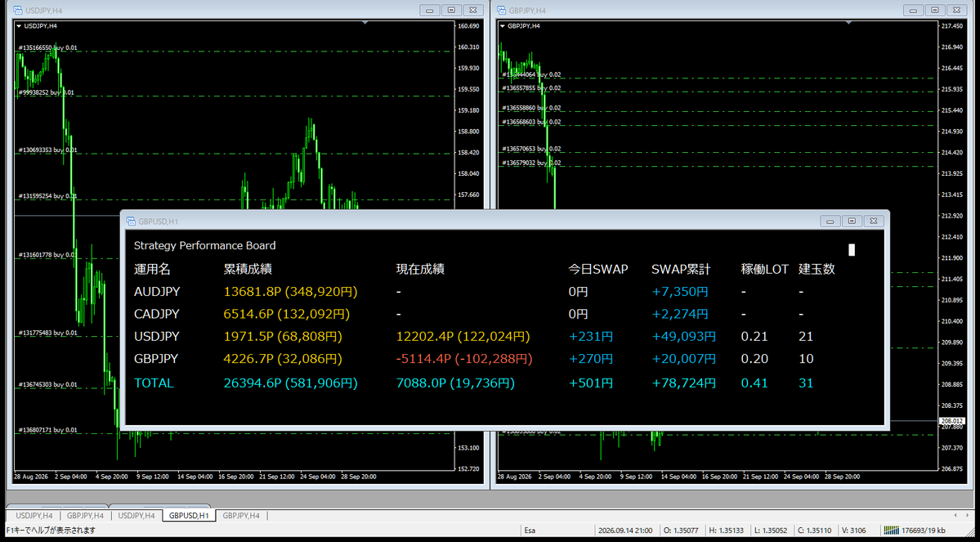Select the GBPJPY,H4 tab right of GBPUSD,H1
The width and height of the screenshot is (980, 542).
tap(241, 516)
